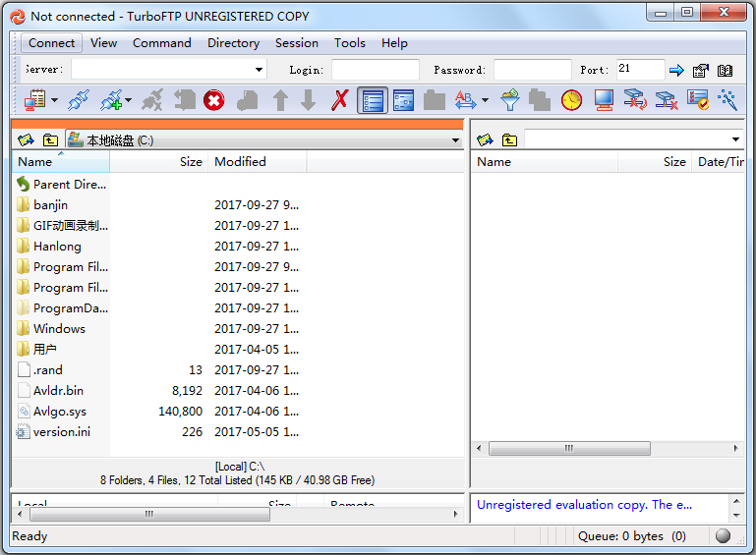
Task: Open the Session menu
Action: click(x=296, y=43)
